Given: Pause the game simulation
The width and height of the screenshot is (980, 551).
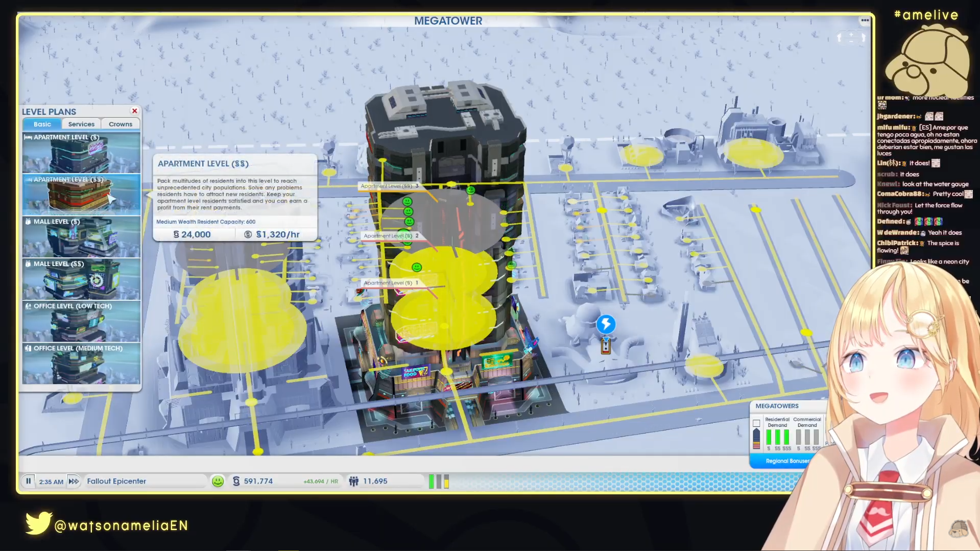Looking at the screenshot, I should (x=29, y=481).
